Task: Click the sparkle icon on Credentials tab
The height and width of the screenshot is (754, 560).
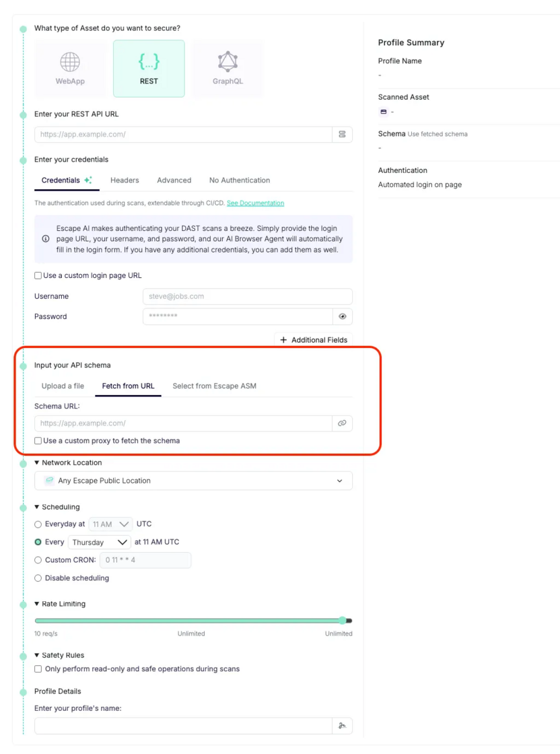Action: click(88, 180)
